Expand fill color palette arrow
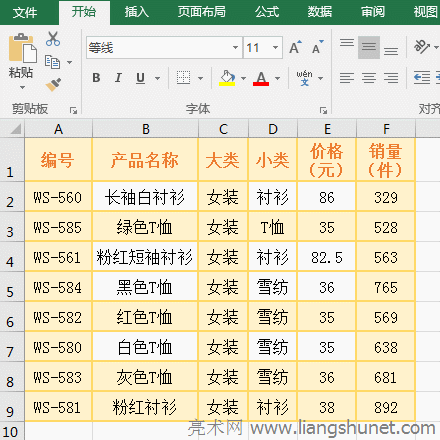The width and height of the screenshot is (440, 440). (243, 78)
